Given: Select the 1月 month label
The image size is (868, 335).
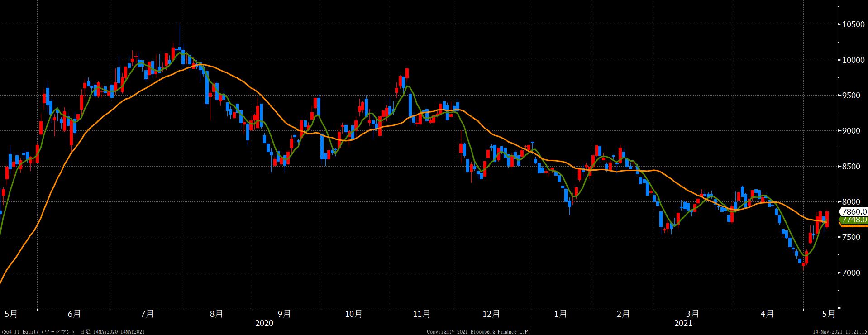Looking at the screenshot, I should pos(560,314).
